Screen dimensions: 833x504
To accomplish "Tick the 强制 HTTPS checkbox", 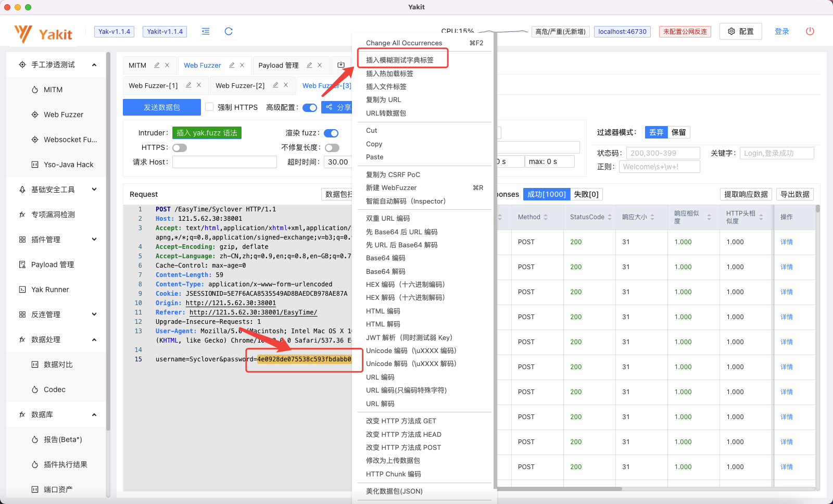I will click(x=209, y=107).
